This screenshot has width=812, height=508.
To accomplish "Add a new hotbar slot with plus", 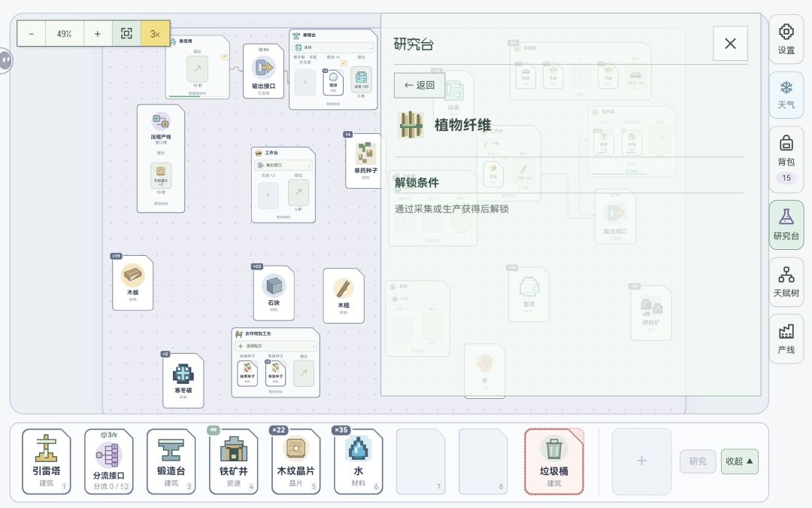I will pos(641,461).
